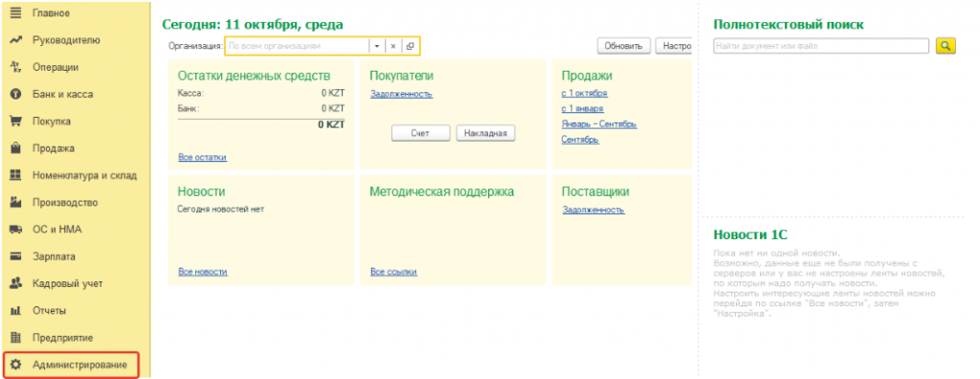980x379 pixels.
Task: Click the Операции debit-credit icon
Action: click(x=15, y=67)
